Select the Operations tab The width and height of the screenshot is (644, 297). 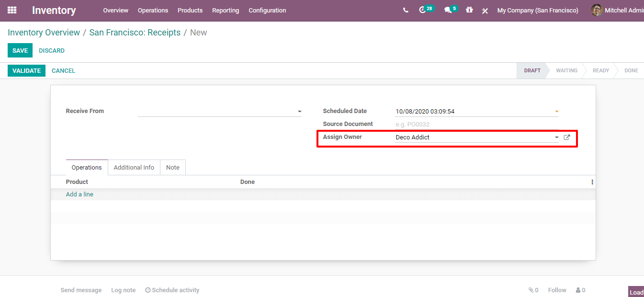coord(87,168)
